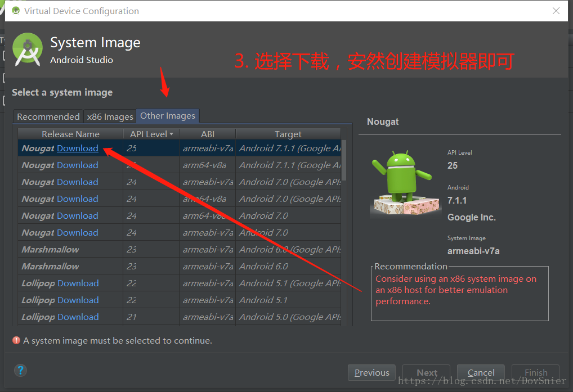Download Nougat 7.0 Google APIs arm64-v8a image
Image resolution: width=573 pixels, height=392 pixels.
[x=78, y=199]
